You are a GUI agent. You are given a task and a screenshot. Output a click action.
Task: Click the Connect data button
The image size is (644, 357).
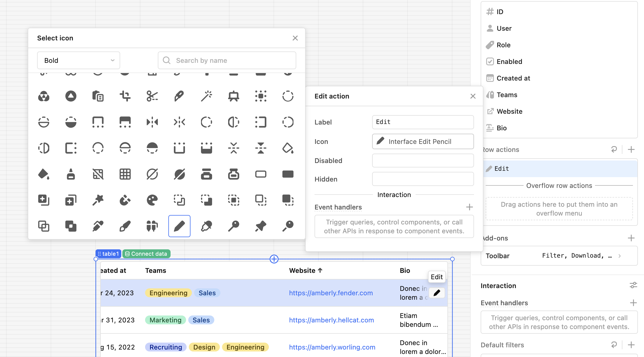(x=146, y=253)
